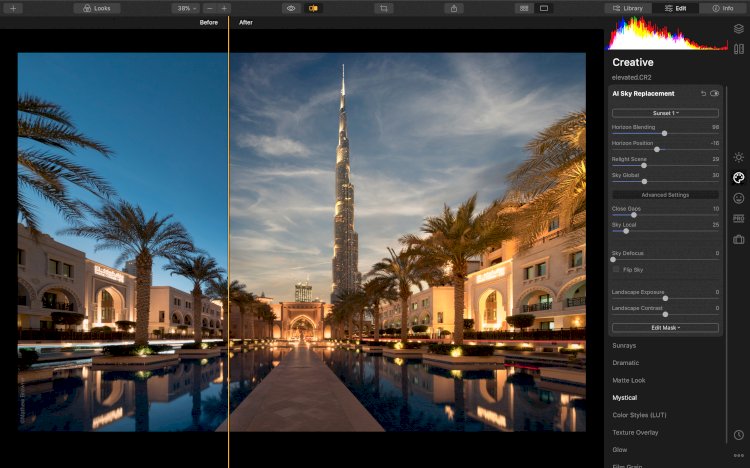The image size is (750, 468).
Task: Open the Pro tools icon
Action: pos(739,218)
